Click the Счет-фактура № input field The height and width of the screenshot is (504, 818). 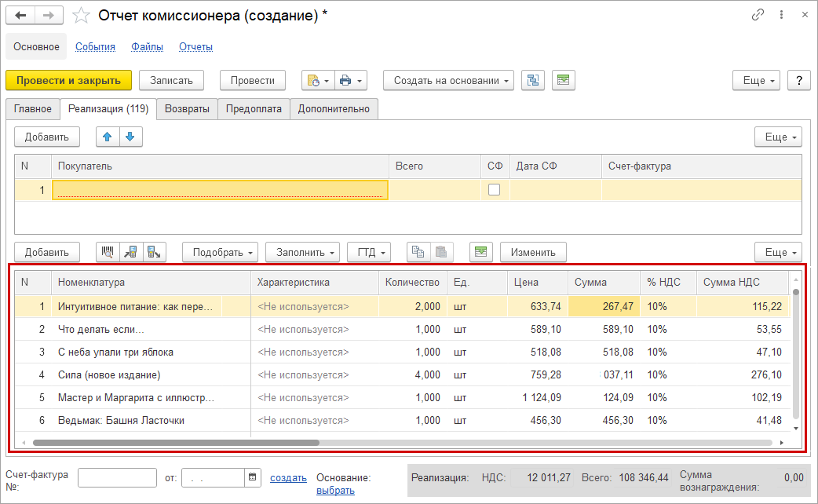117,477
